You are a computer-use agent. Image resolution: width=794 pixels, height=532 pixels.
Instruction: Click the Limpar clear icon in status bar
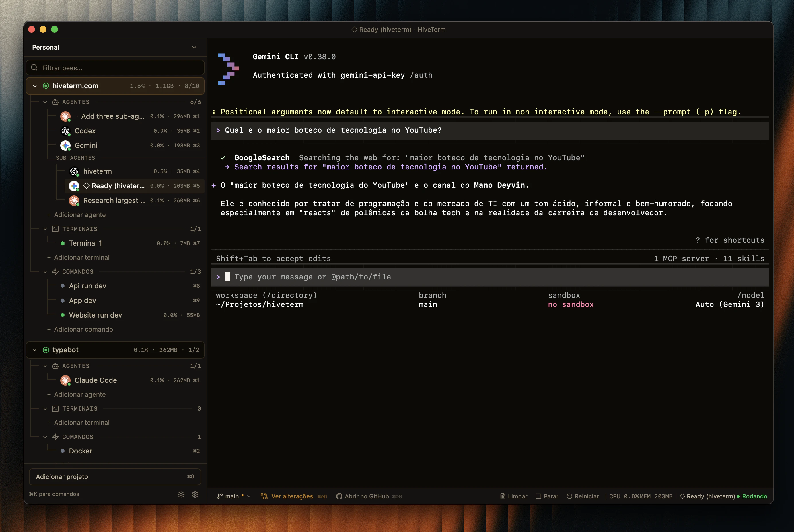(x=504, y=496)
